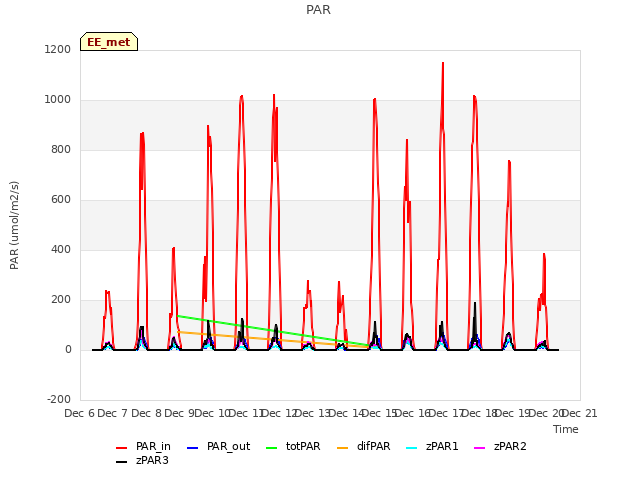The height and width of the screenshot is (480, 640).
Task: Select the zPAR2 legend entry
Action: point(500,447)
